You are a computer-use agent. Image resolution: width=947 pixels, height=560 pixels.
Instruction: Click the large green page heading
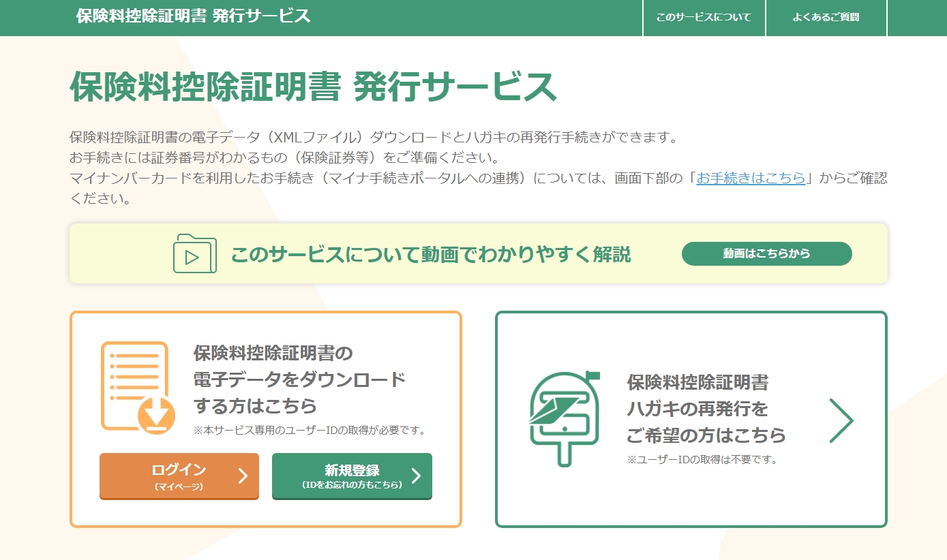tap(313, 87)
